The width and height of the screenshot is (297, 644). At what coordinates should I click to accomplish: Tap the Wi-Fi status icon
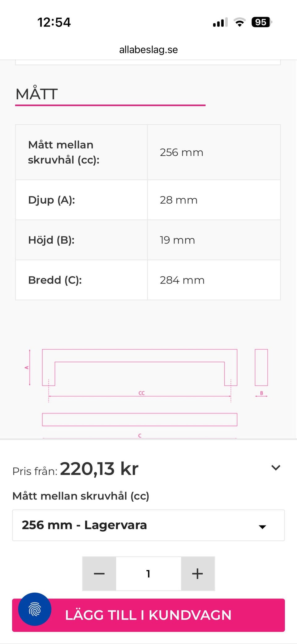tap(239, 22)
